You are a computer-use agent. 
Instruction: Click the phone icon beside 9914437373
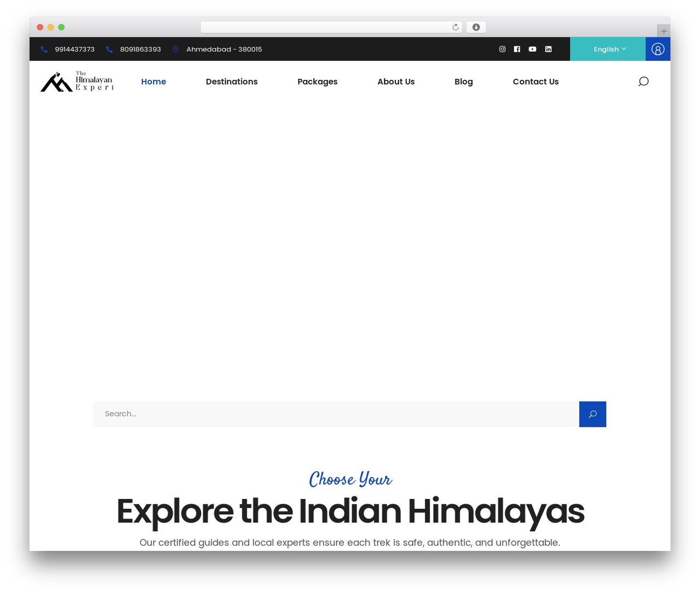click(44, 49)
